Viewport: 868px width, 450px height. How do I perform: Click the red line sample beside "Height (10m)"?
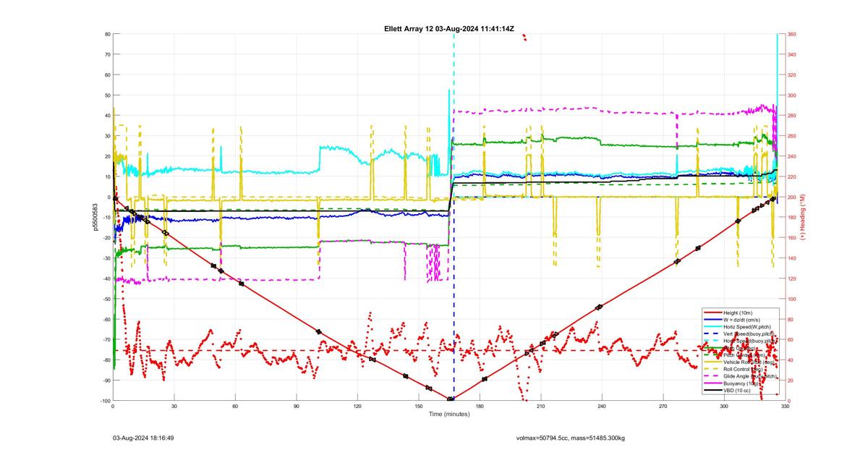point(712,312)
